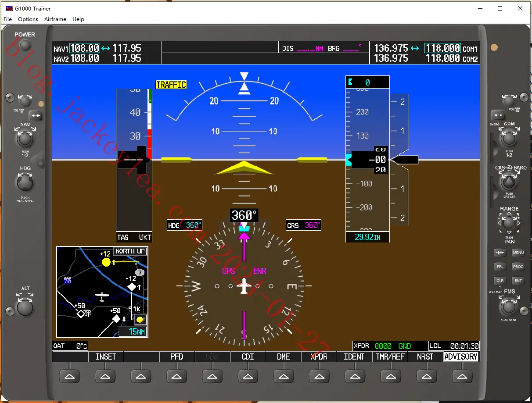Click the 360° heading box above HSI
The width and height of the screenshot is (532, 403).
tap(244, 215)
